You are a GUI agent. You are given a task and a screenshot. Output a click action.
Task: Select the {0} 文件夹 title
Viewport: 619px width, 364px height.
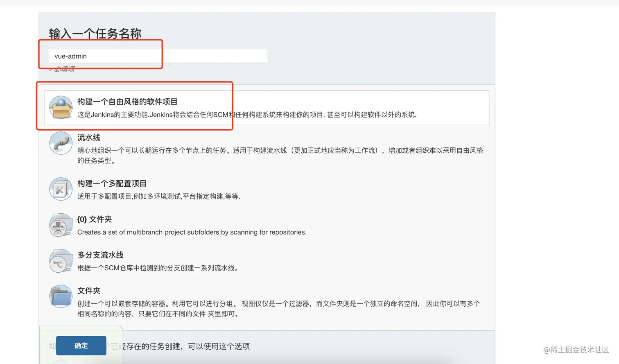tap(95, 219)
